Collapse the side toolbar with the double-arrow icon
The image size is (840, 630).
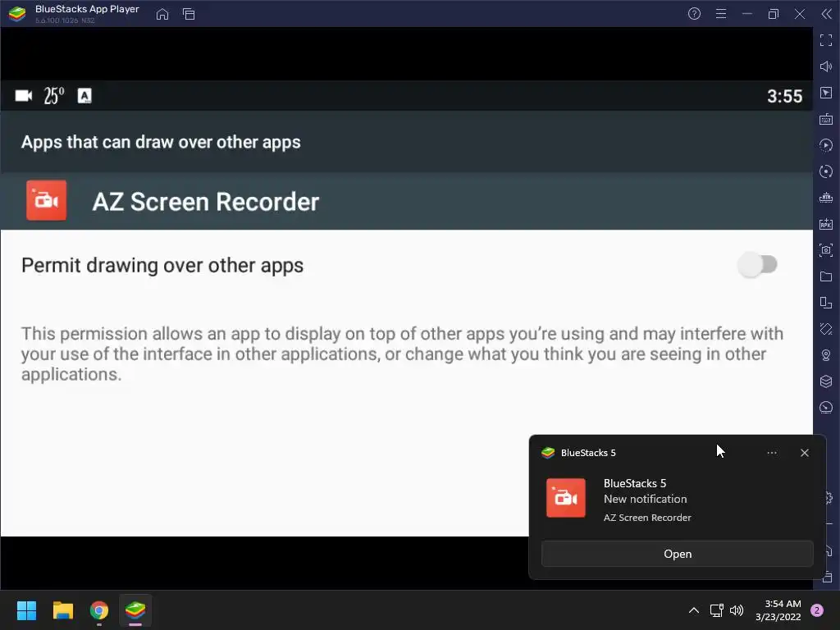(x=827, y=14)
